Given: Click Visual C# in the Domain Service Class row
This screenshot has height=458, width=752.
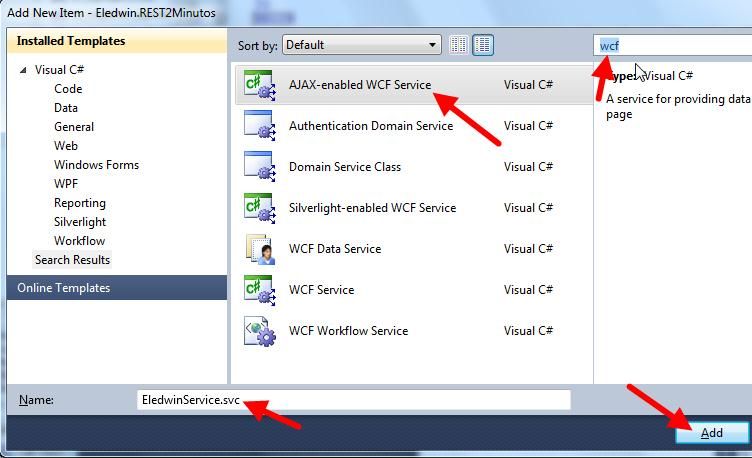Looking at the screenshot, I should click(x=528, y=167).
